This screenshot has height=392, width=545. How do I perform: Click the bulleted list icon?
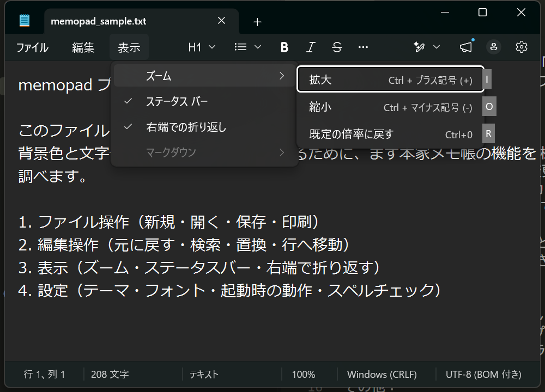(240, 47)
